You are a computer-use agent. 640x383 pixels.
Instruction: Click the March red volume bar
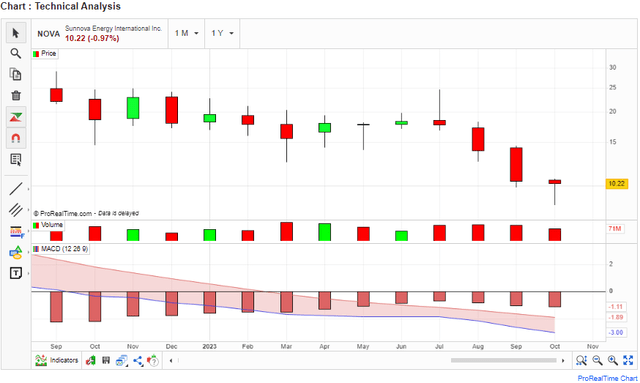pyautogui.click(x=287, y=232)
